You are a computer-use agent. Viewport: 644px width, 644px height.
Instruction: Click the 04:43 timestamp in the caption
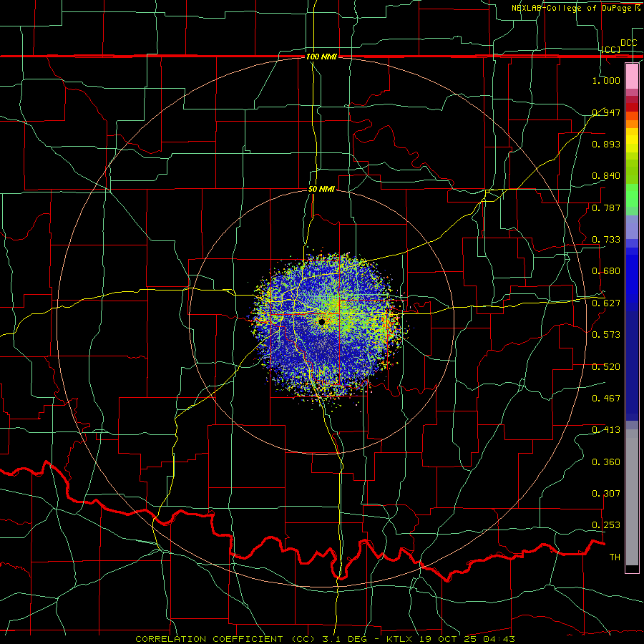click(500, 639)
